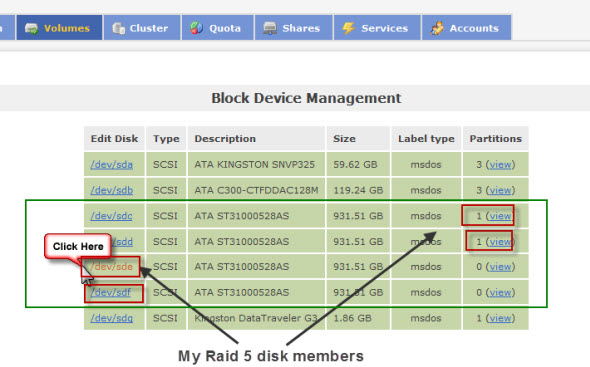Click the Partitions column header
This screenshot has width=590, height=367.
click(496, 139)
